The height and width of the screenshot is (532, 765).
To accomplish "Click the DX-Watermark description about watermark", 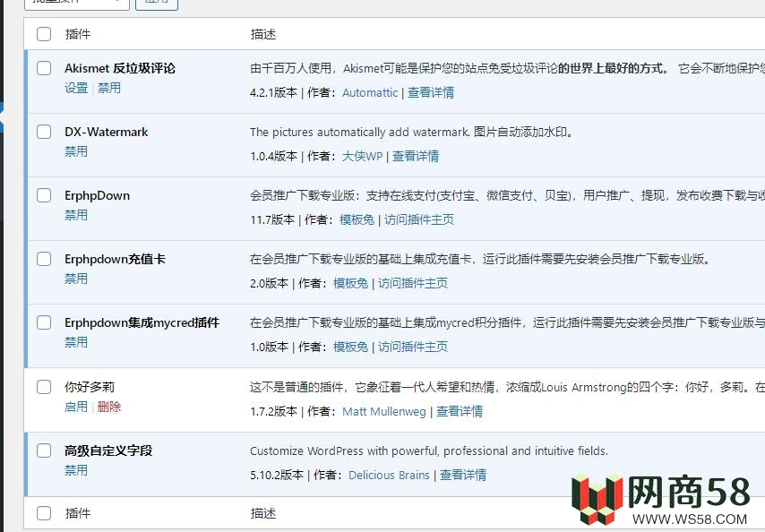I will click(x=411, y=133).
